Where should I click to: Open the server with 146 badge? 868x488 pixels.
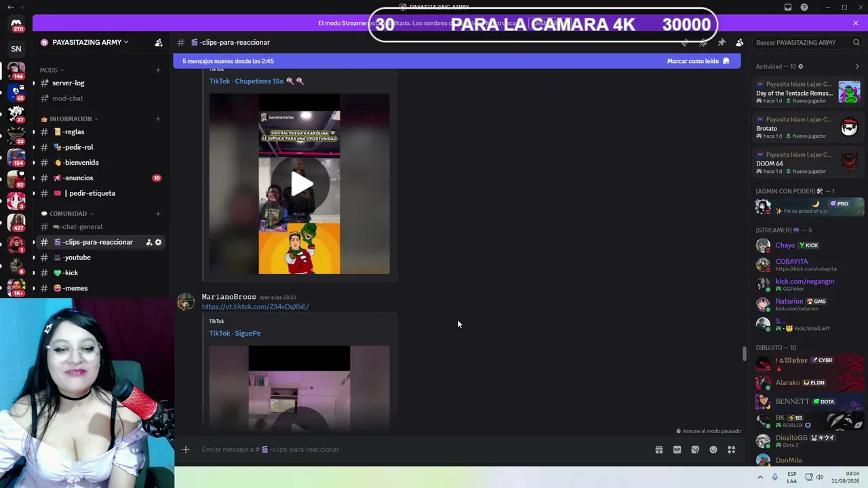tap(16, 70)
